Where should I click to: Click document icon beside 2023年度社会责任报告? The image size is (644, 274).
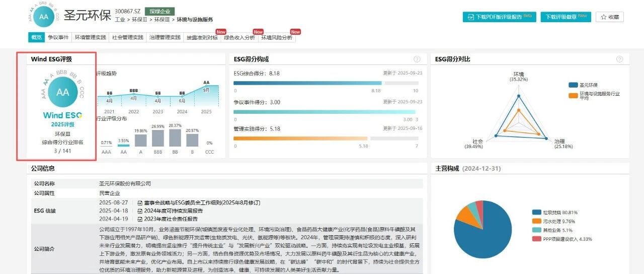click(139, 219)
